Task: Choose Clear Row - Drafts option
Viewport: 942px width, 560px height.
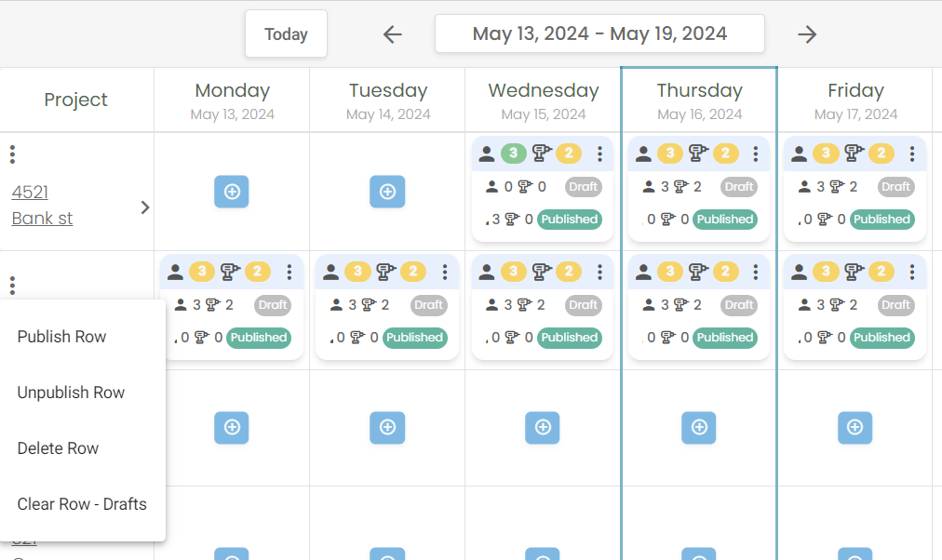Action: point(83,504)
